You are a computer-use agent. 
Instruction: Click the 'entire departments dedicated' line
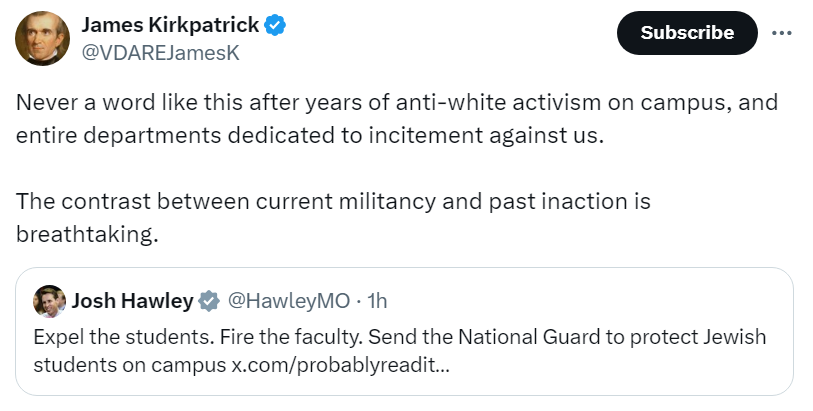point(310,135)
